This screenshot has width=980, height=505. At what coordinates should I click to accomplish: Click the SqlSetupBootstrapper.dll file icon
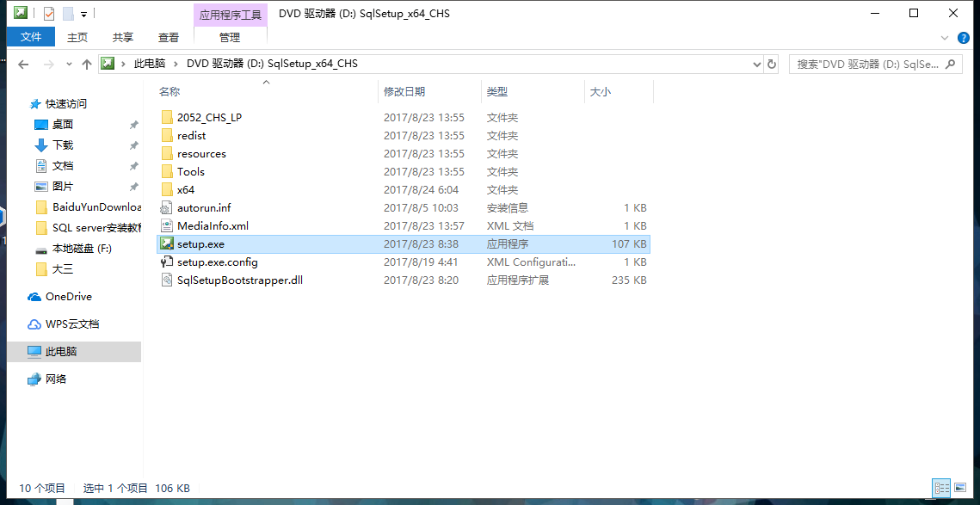tap(167, 280)
